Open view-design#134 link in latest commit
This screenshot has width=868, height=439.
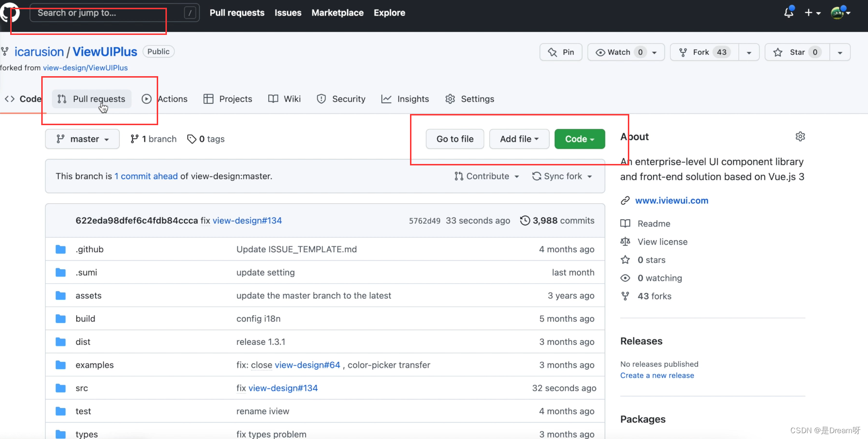[247, 221]
